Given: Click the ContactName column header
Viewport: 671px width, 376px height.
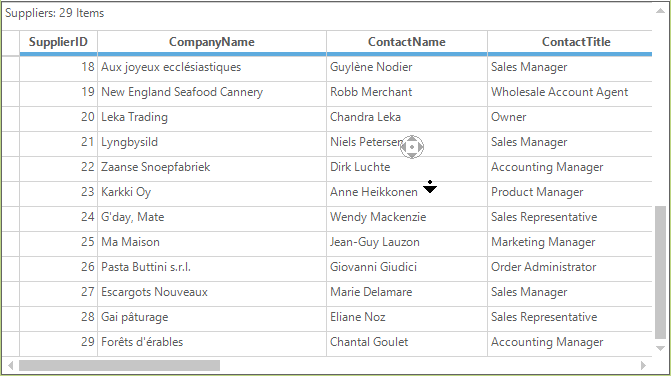Looking at the screenshot, I should click(x=407, y=42).
